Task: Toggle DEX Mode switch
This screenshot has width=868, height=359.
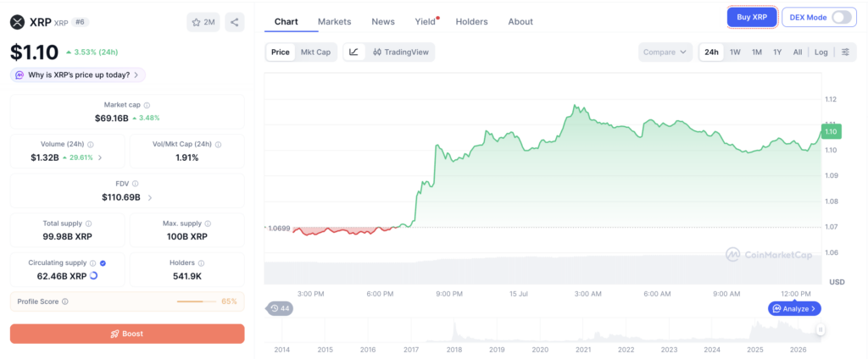Action: [842, 17]
